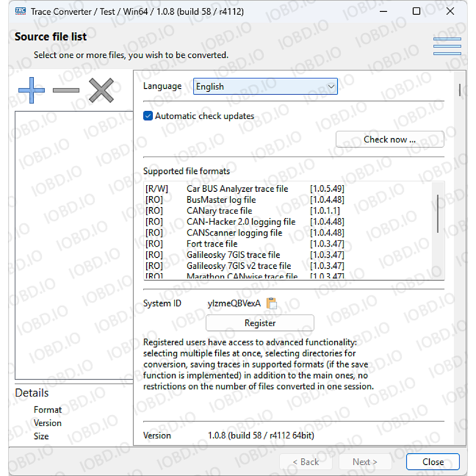Click the Trace Converter app icon in title bar
Image resolution: width=476 pixels, height=476 pixels.
coord(20,11)
